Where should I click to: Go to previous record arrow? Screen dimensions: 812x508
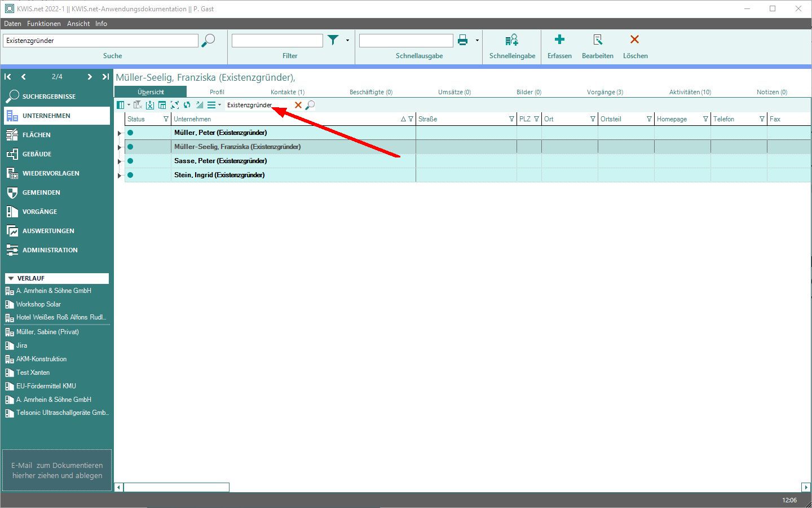(24, 77)
